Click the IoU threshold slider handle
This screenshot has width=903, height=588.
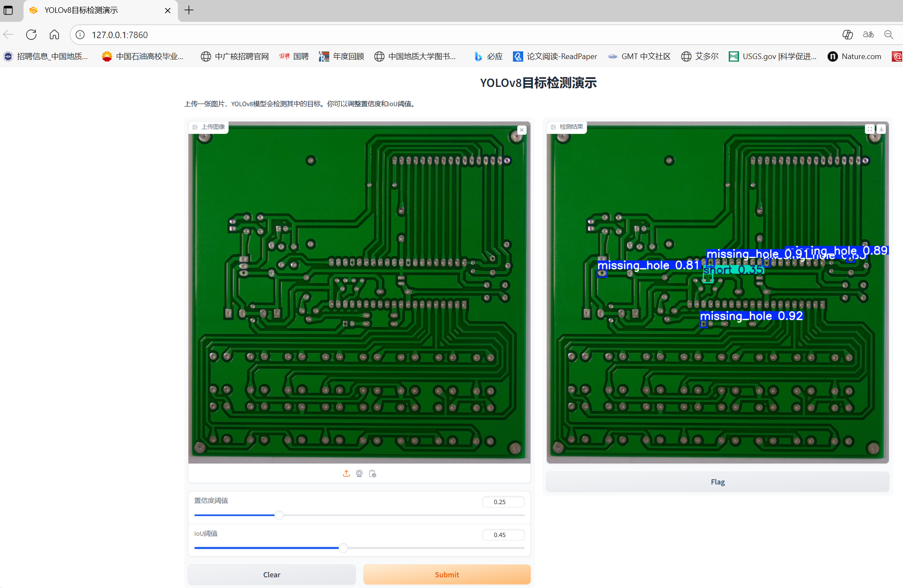click(343, 548)
